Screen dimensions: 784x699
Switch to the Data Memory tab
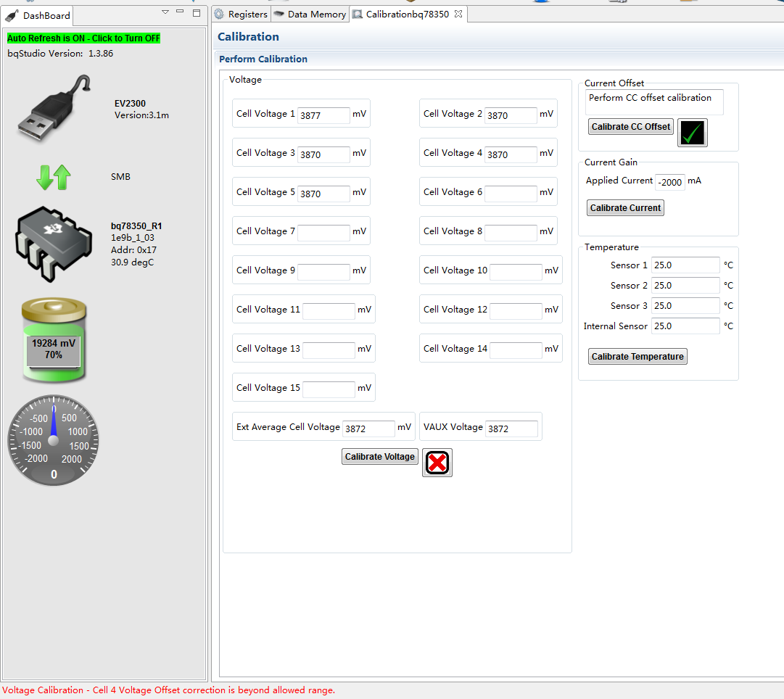(310, 14)
